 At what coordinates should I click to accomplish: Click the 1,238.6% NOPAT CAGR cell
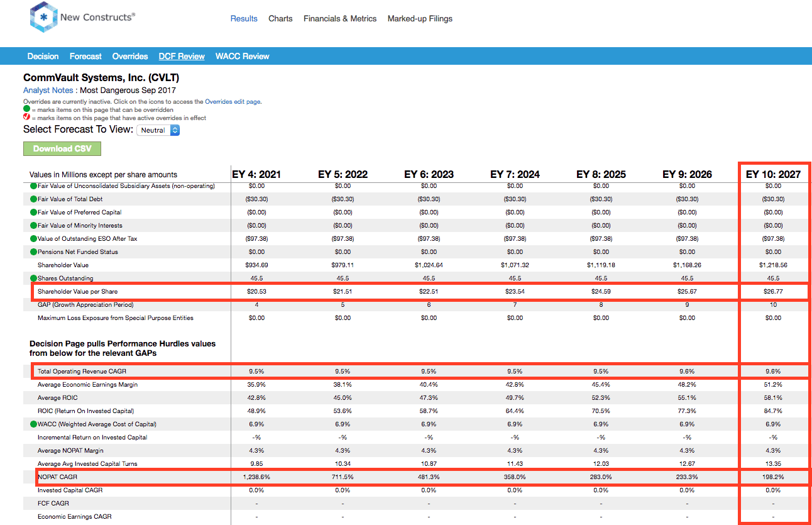pyautogui.click(x=256, y=477)
